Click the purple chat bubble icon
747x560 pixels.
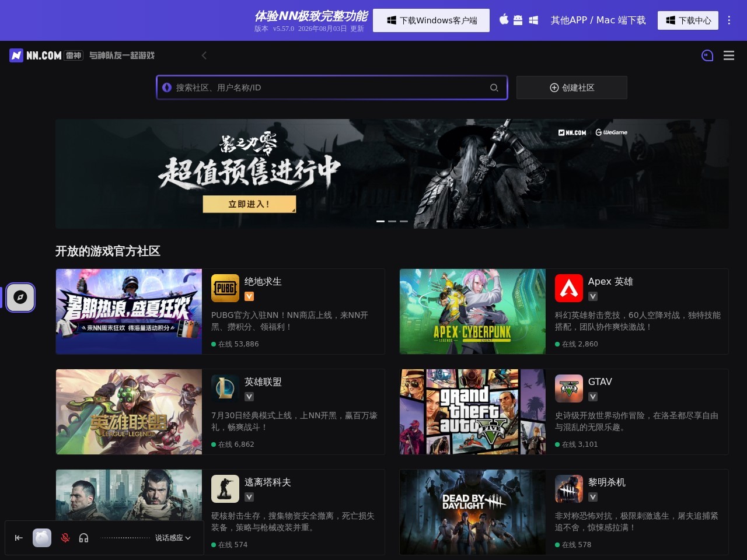point(707,55)
